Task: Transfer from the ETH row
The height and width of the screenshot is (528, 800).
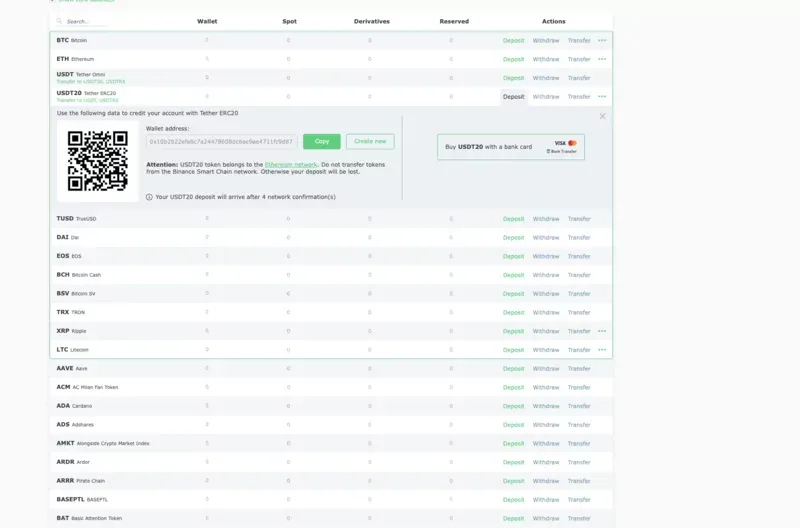Action: pos(579,59)
